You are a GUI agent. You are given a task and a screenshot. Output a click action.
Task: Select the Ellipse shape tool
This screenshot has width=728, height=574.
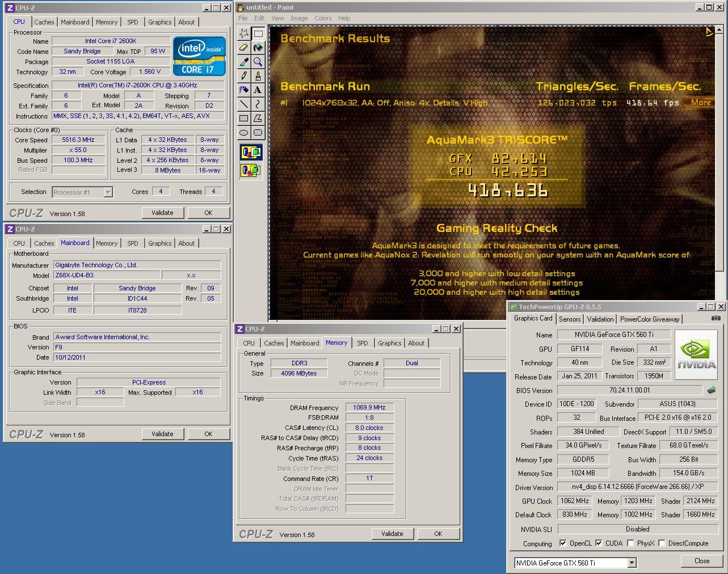click(x=244, y=133)
